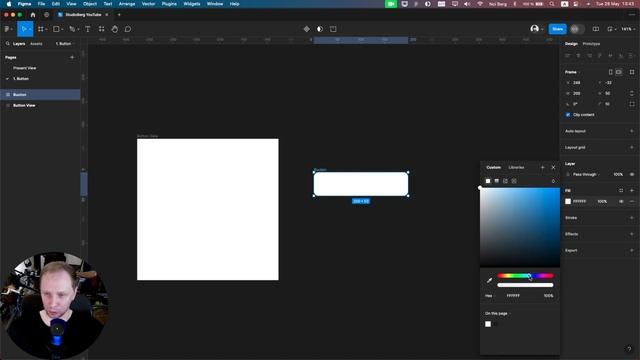Select the Move tool
640x360 pixels.
point(24,29)
